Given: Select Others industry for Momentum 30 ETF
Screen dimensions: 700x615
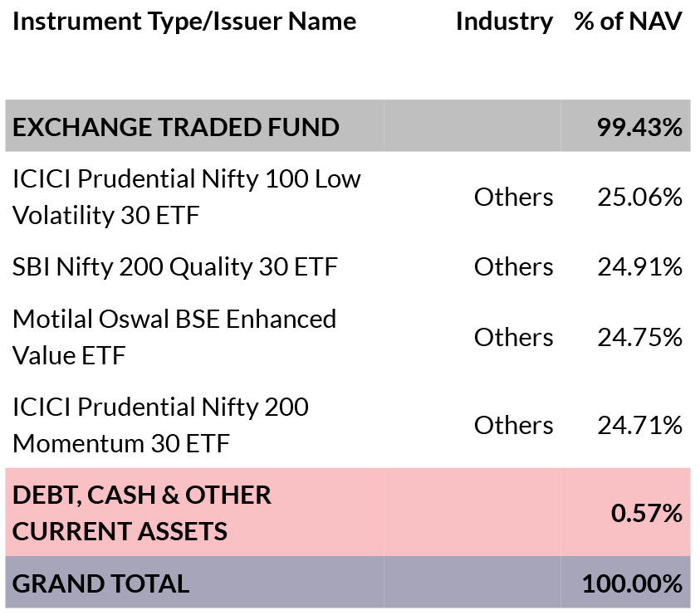Looking at the screenshot, I should tap(513, 425).
